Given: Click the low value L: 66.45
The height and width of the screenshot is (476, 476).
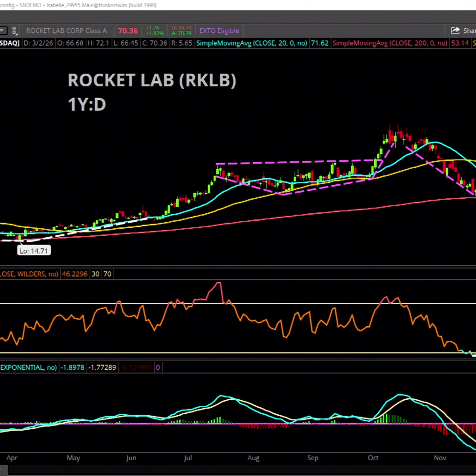Looking at the screenshot, I should coord(126,43).
